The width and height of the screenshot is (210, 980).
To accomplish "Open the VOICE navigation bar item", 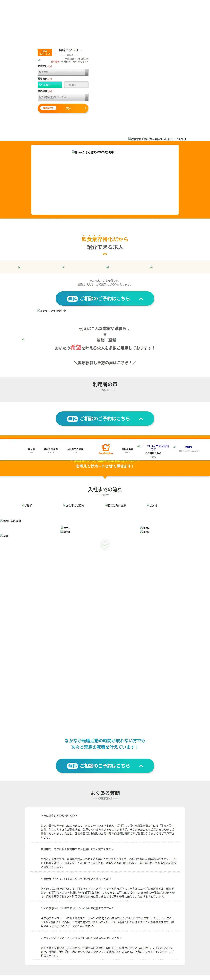I will click(127, 450).
